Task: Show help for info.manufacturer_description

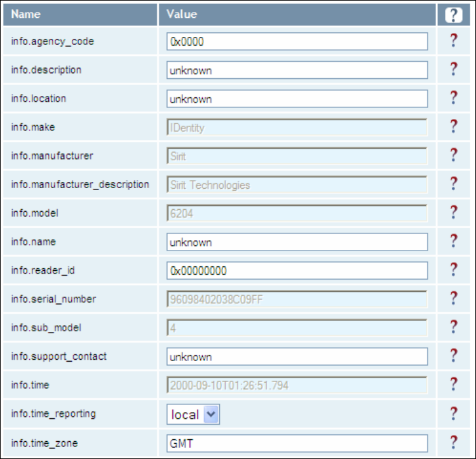Action: point(454,184)
